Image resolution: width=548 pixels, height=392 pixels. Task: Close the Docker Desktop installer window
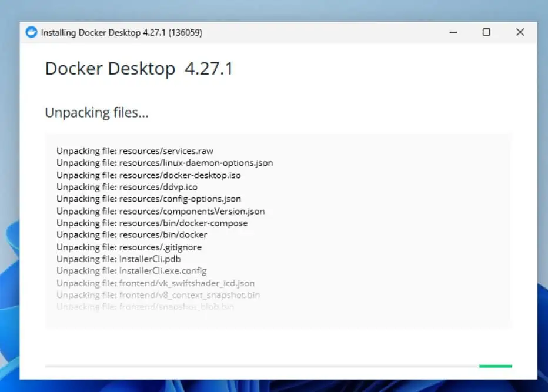coord(520,32)
